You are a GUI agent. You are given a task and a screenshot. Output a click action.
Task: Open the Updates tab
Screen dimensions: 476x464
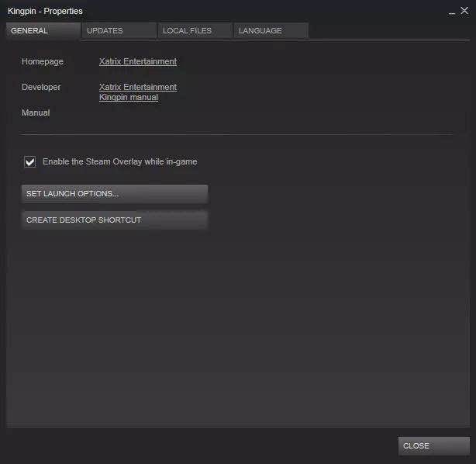tap(119, 31)
